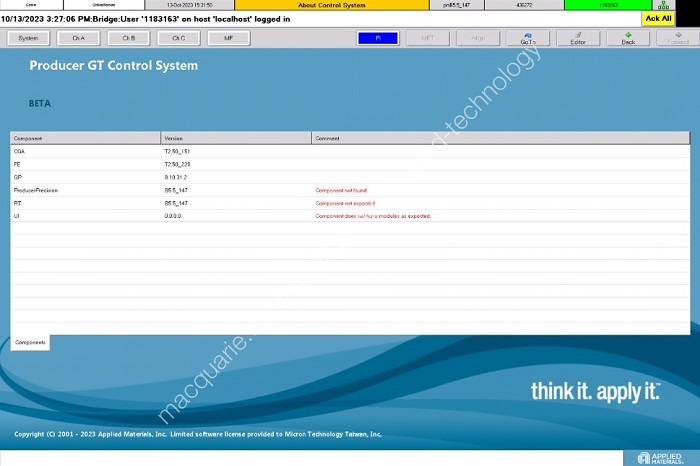Select the blue FI button
The height and width of the screenshot is (466, 700).
pyautogui.click(x=378, y=38)
